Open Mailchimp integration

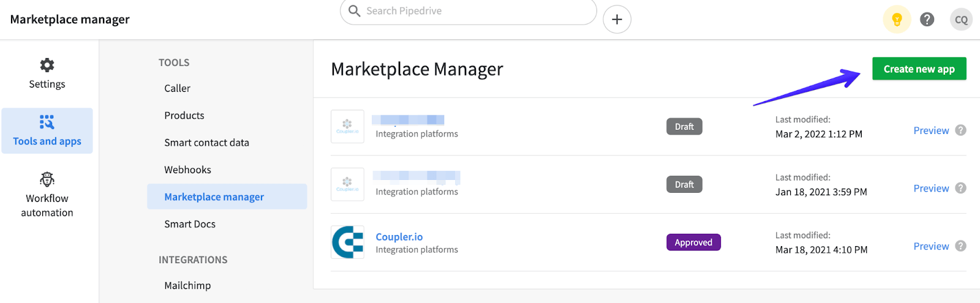187,285
